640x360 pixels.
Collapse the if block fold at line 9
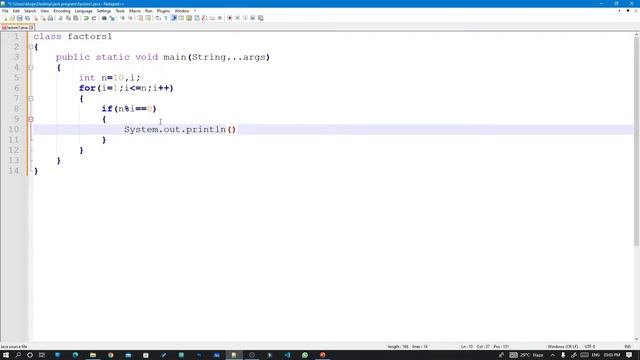[31, 119]
